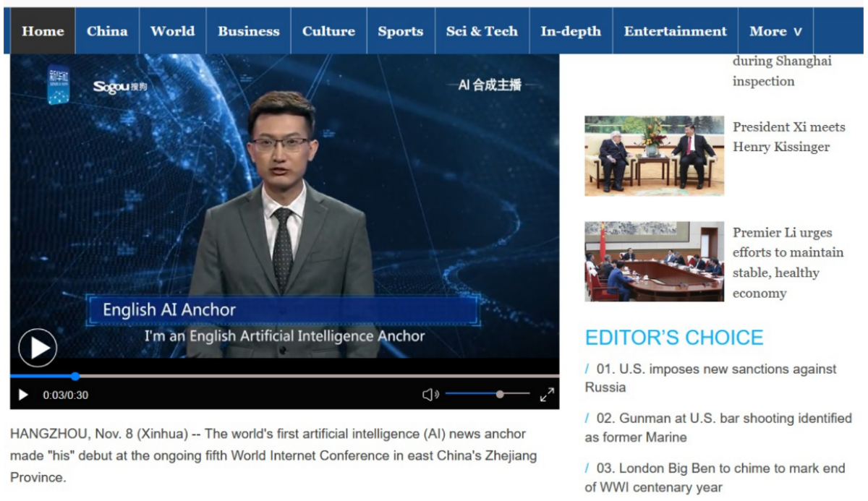Expand the More dropdown menu

coord(776,31)
